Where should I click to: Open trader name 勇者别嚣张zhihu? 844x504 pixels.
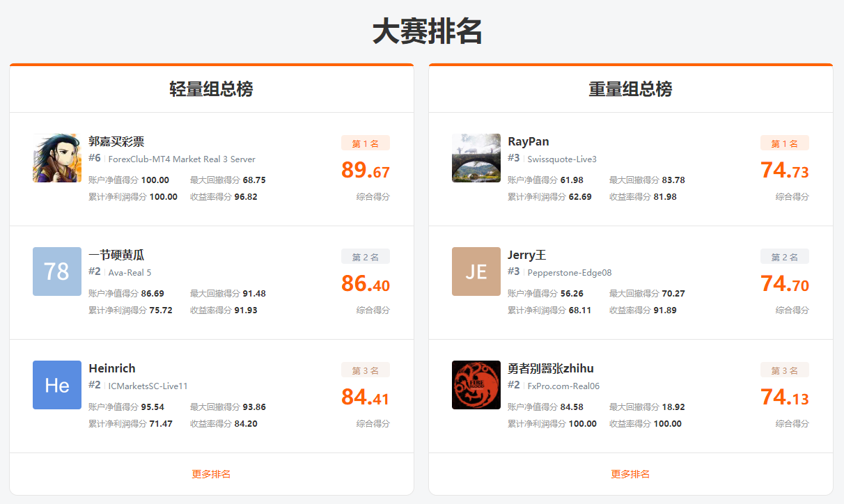coord(551,368)
